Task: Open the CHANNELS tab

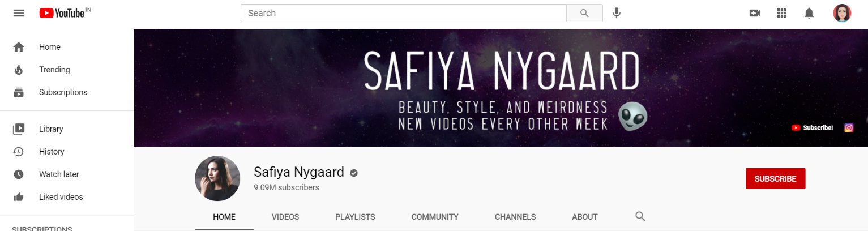Action: 515,217
